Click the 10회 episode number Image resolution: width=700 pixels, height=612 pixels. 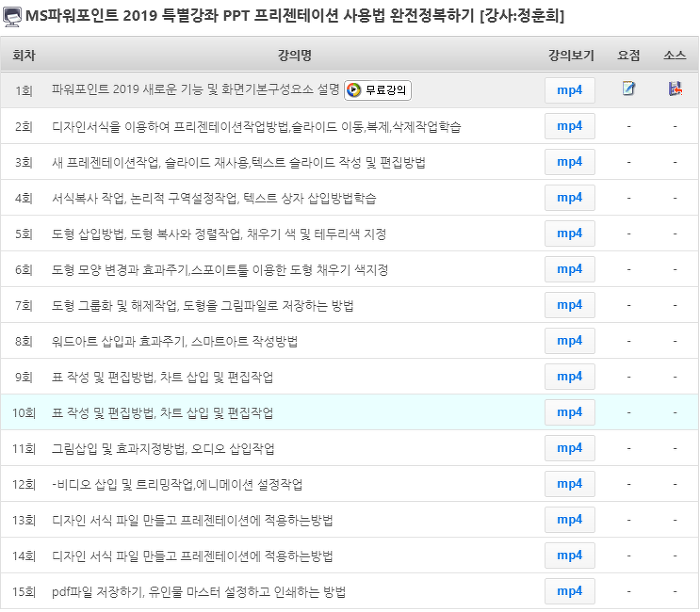tap(24, 413)
